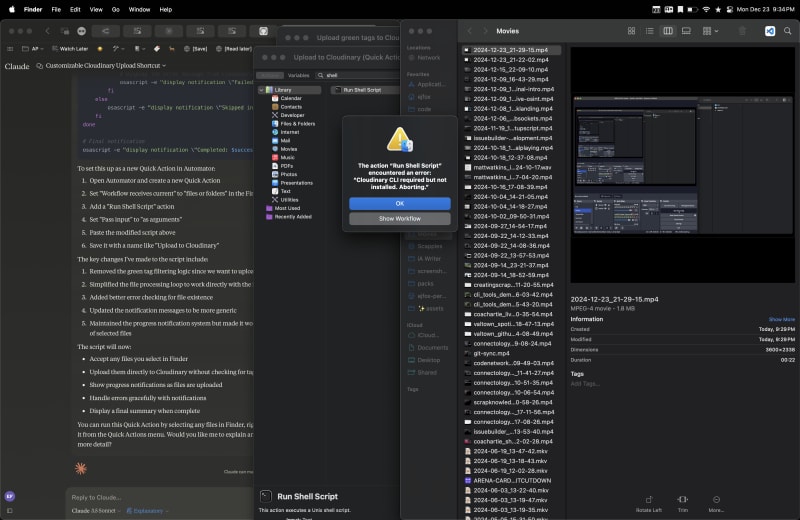This screenshot has width=800, height=520.
Task: Select Most Used folder in Automator library
Action: coord(283,208)
